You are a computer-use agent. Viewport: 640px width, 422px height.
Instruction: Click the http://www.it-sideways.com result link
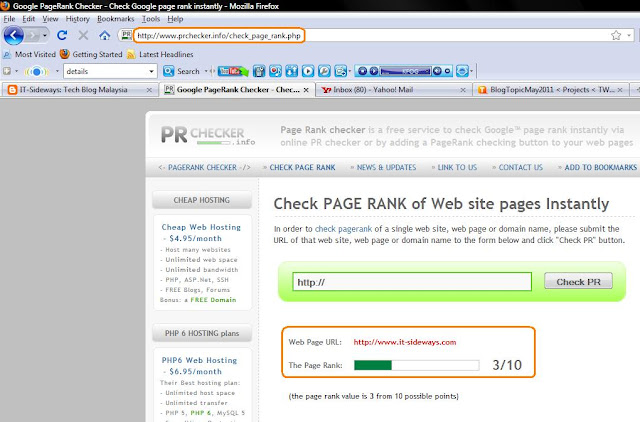click(405, 342)
